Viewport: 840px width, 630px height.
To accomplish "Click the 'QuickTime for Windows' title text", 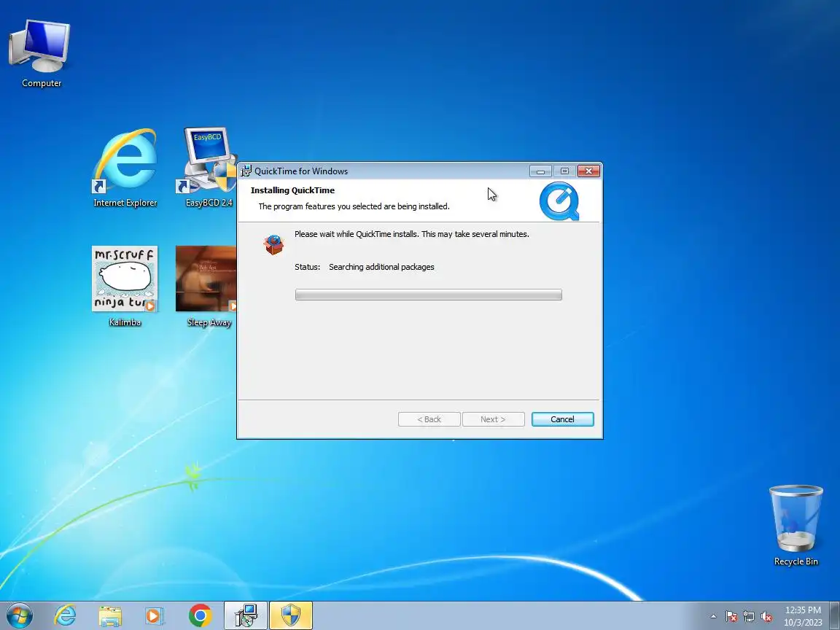I will coord(301,171).
